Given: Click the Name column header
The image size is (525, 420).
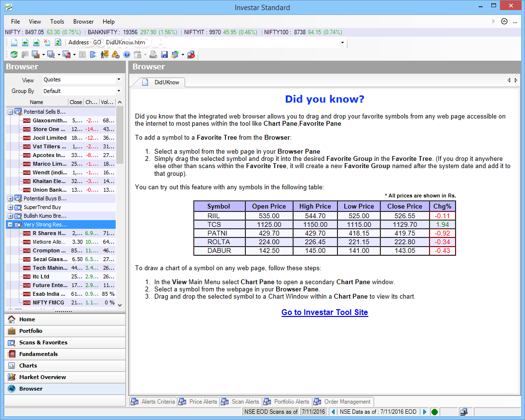Looking at the screenshot, I should point(37,102).
